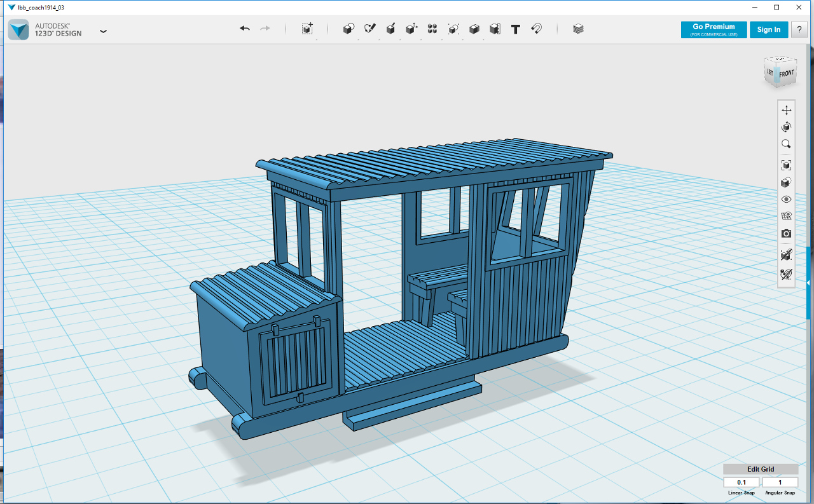This screenshot has height=504, width=814.
Task: Open the Modify tool menu
Action: click(x=411, y=29)
